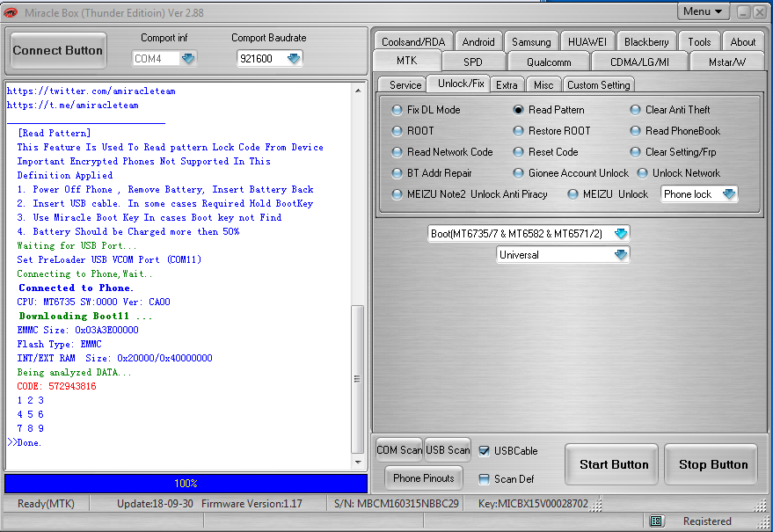
Task: Choose the ROOT radio option
Action: coord(397,131)
